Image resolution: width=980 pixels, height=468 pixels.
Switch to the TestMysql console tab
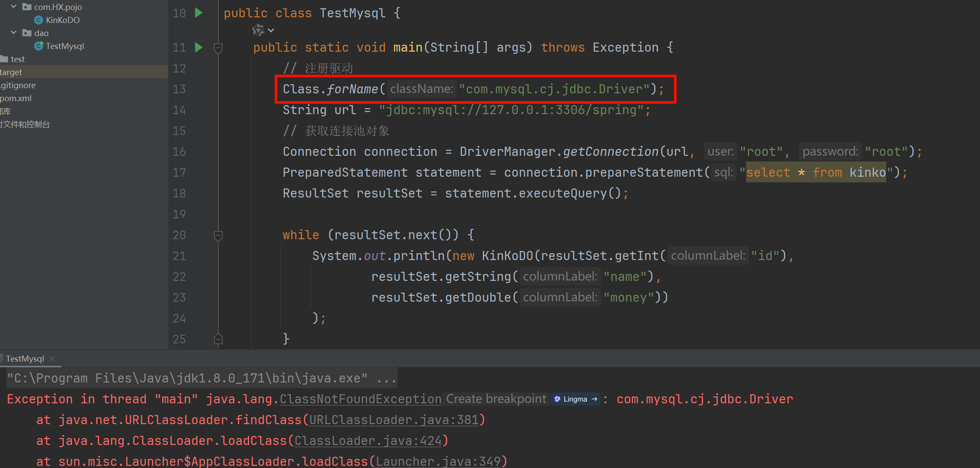[x=24, y=359]
